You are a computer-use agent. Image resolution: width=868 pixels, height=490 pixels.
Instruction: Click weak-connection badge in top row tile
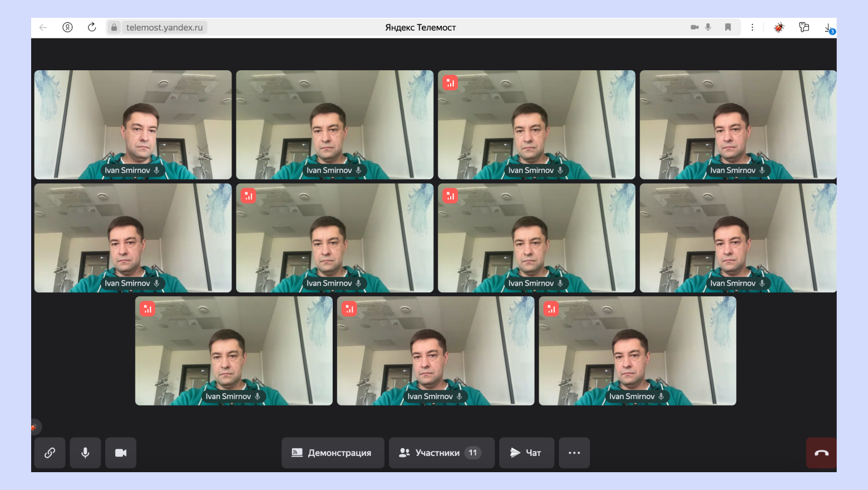[450, 83]
